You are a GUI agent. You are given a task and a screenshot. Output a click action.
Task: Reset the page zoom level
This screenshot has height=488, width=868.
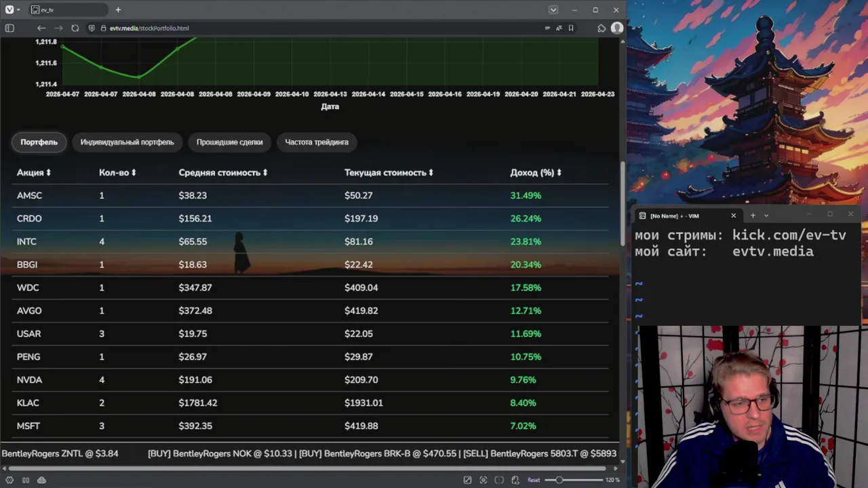pyautogui.click(x=534, y=480)
